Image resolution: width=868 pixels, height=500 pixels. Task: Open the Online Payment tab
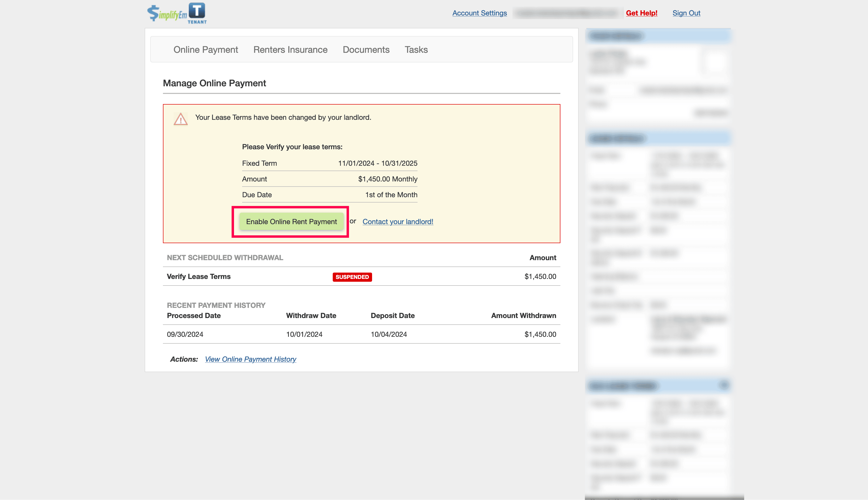(205, 50)
